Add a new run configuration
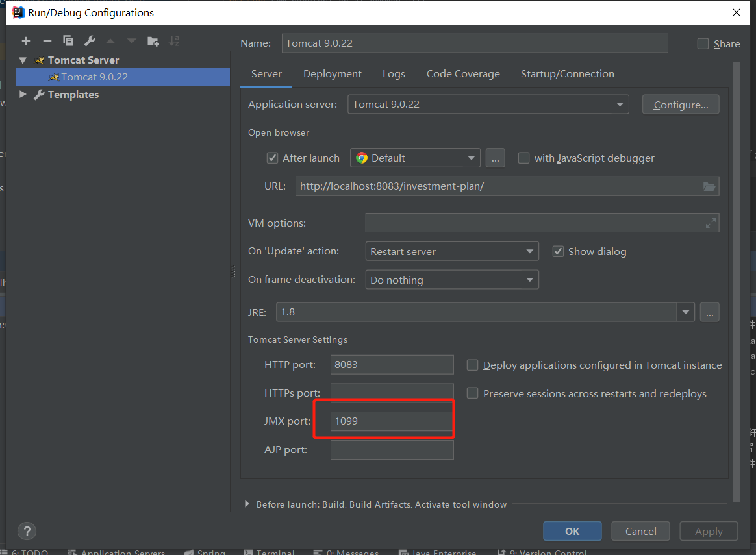Viewport: 756px width, 555px height. 26,41
